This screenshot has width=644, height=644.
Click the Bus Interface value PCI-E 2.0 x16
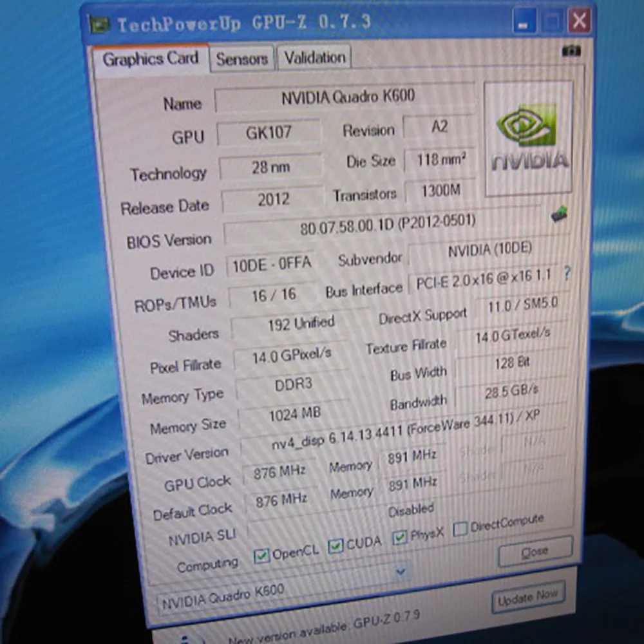(483, 279)
